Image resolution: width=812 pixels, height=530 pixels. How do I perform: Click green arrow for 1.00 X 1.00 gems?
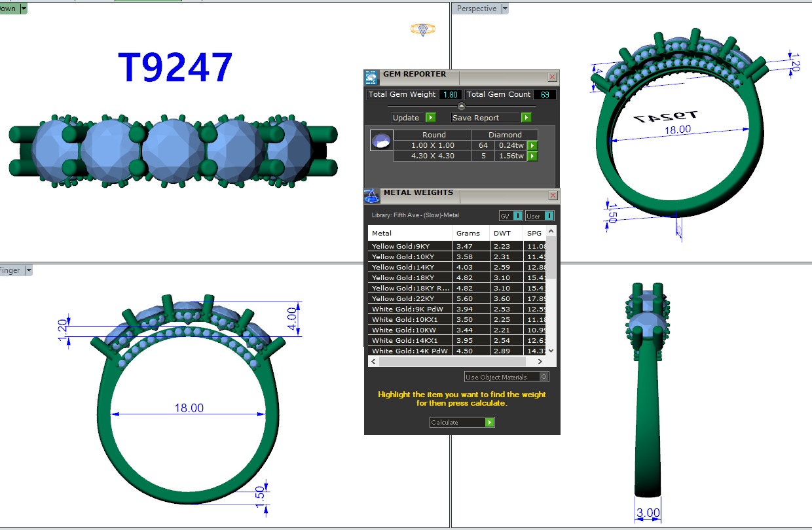[x=532, y=145]
